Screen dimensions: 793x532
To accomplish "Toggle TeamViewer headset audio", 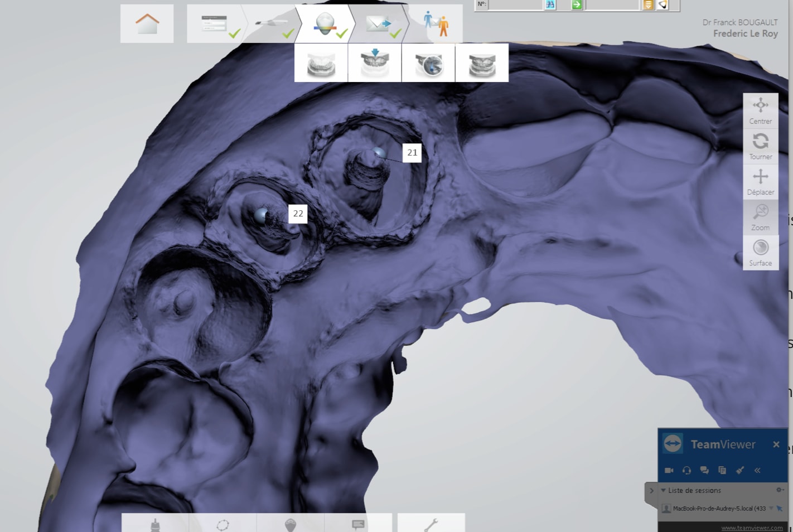I will point(686,470).
